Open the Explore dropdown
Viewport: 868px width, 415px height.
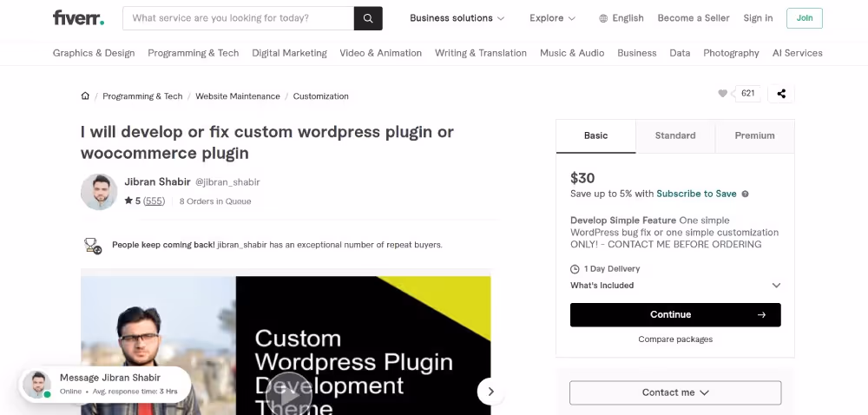click(552, 18)
